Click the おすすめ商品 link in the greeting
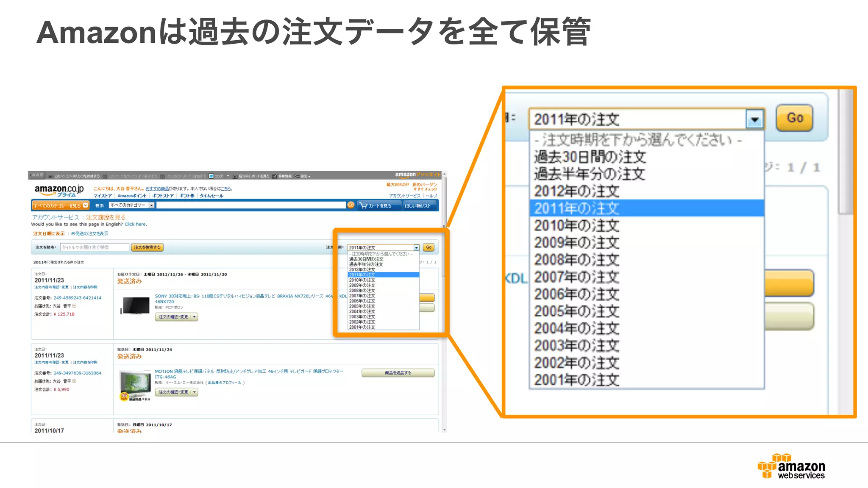 click(157, 189)
